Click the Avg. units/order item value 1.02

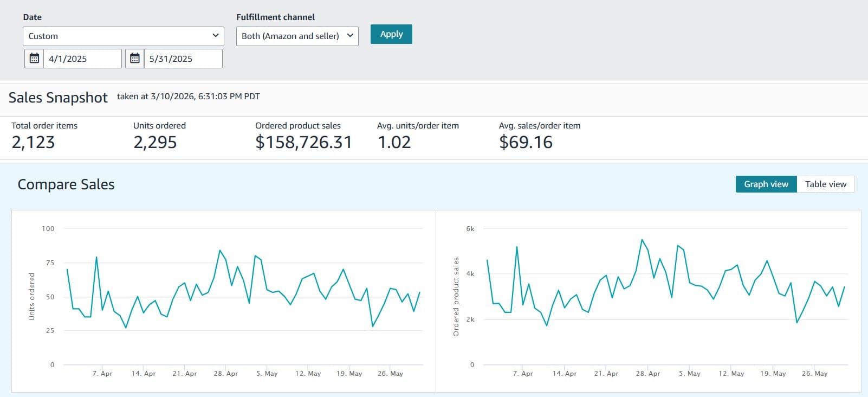click(x=394, y=142)
